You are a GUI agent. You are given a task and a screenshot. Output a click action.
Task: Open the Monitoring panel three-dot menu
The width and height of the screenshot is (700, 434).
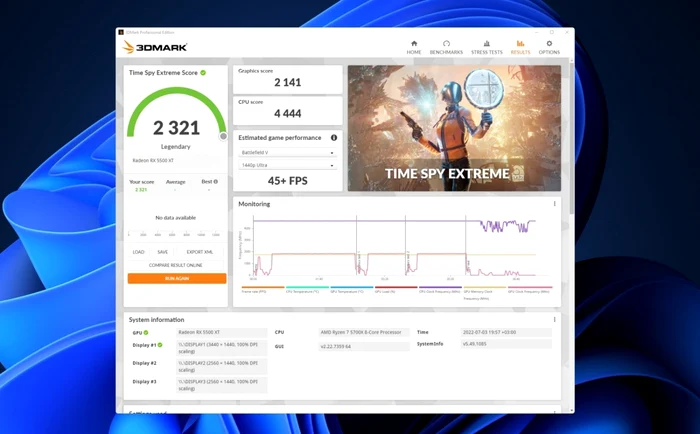[554, 204]
